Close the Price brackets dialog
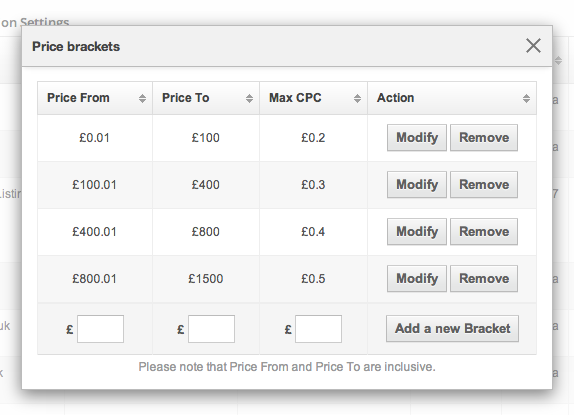Viewport: 574px width, 415px height. (533, 46)
